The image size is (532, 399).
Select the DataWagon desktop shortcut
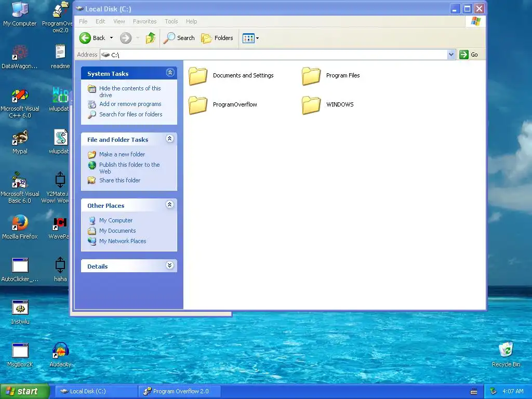20,56
